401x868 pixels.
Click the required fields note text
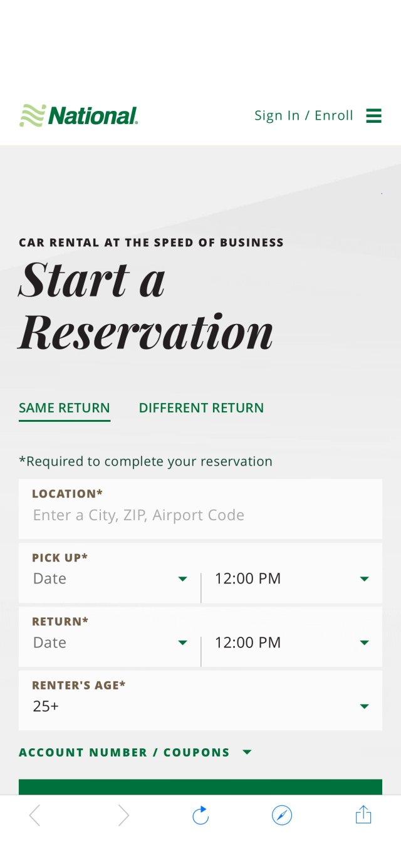coord(145,462)
